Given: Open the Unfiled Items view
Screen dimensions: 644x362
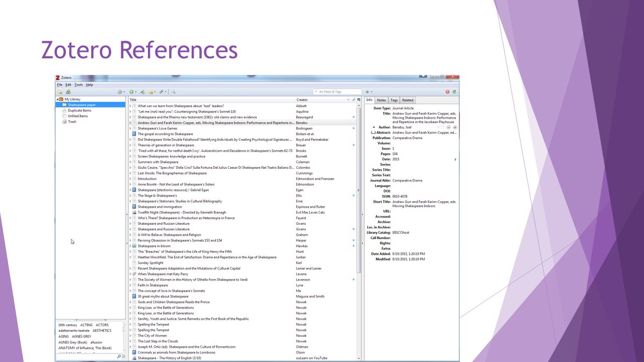Looking at the screenshot, I should [77, 116].
